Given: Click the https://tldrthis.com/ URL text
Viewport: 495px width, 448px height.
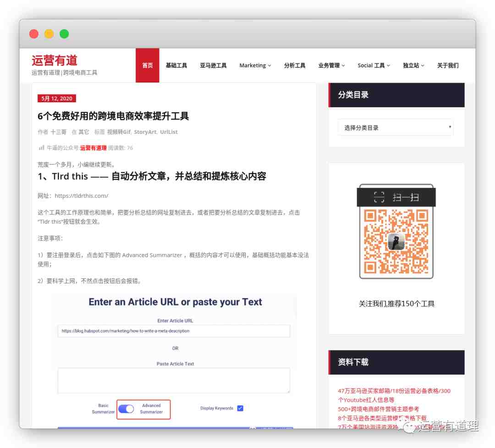Looking at the screenshot, I should (x=82, y=195).
